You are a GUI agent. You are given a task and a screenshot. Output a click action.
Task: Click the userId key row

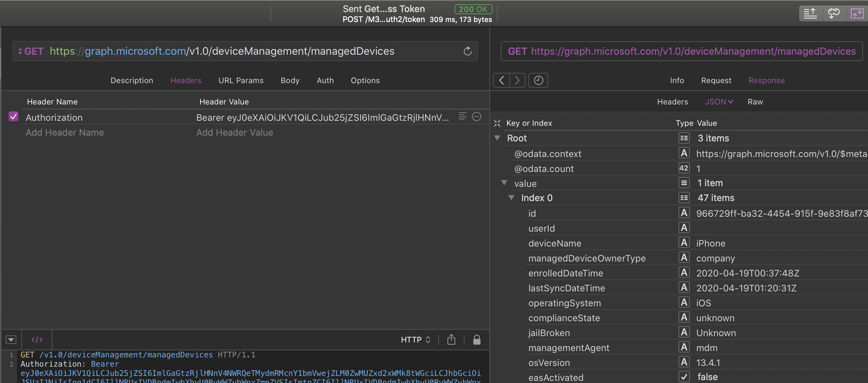[x=542, y=228]
